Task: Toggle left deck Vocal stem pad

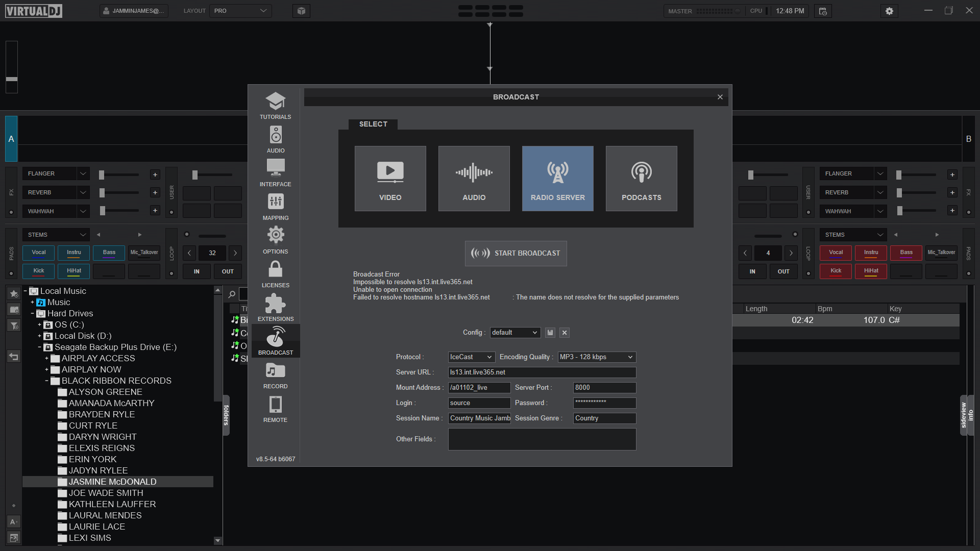Action: point(39,253)
